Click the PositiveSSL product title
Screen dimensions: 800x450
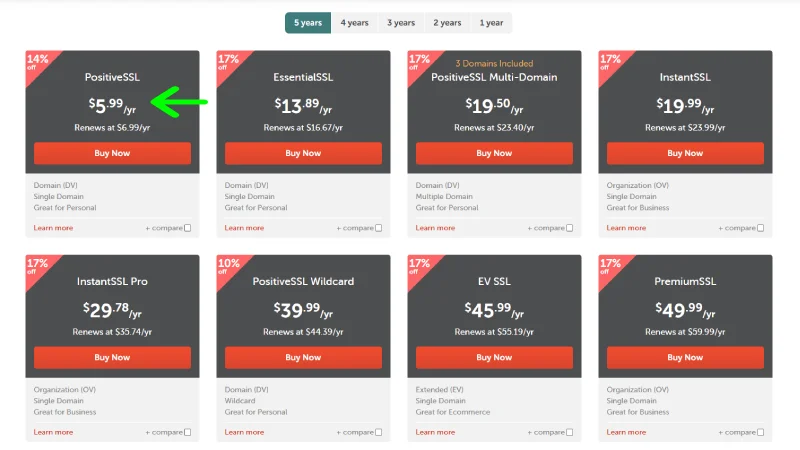pyautogui.click(x=112, y=77)
